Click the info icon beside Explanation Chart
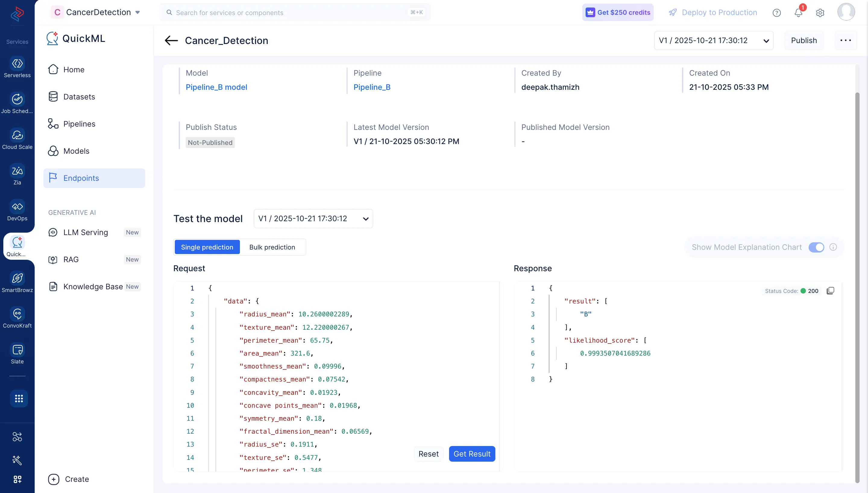The height and width of the screenshot is (493, 868). pos(833,247)
